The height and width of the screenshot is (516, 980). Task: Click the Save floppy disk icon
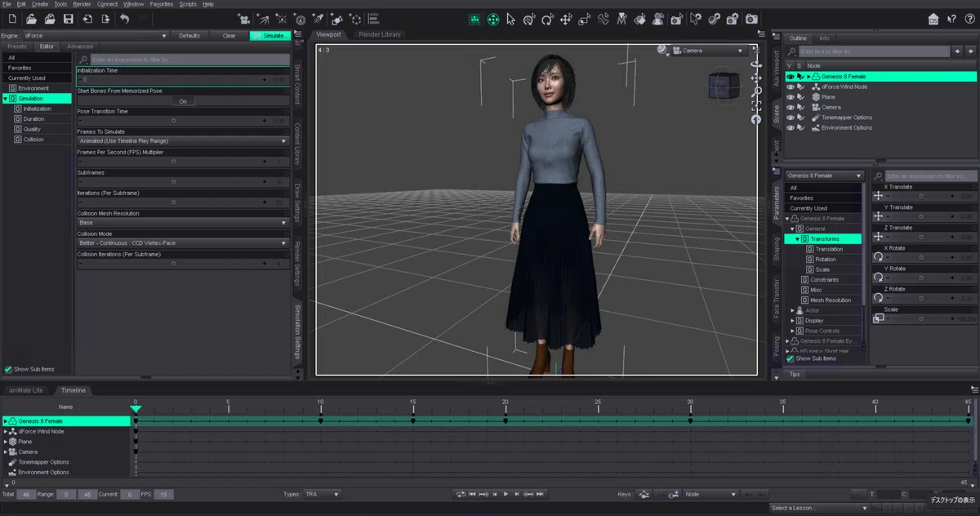(69, 19)
